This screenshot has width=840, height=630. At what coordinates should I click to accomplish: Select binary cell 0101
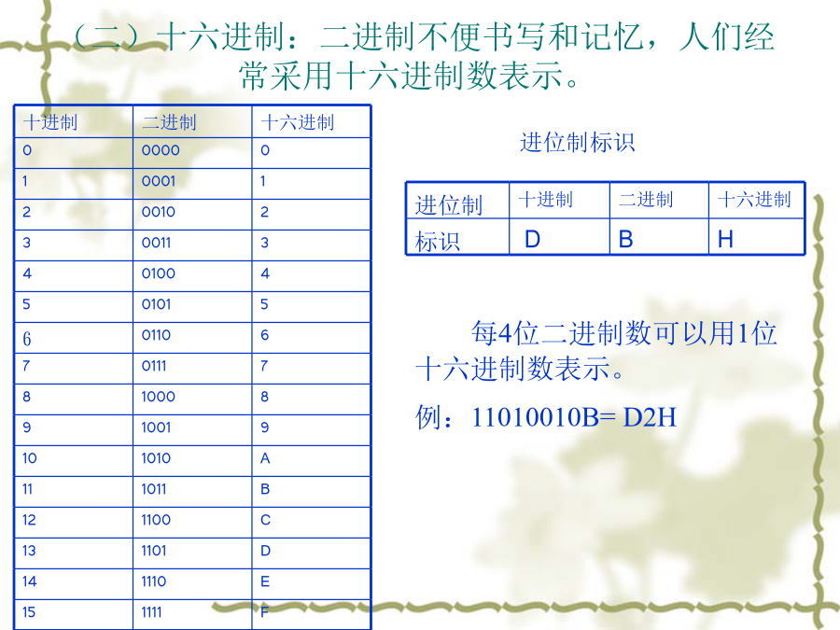click(x=192, y=307)
